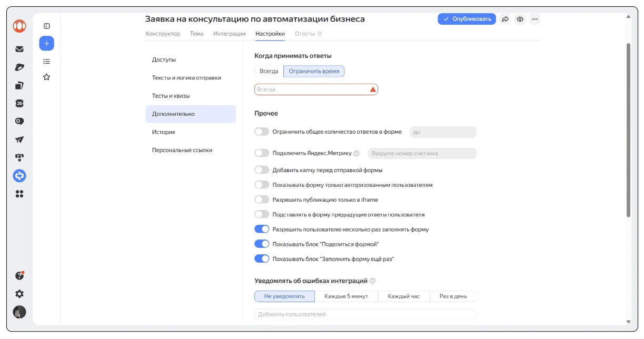Collapse the side panel via the panel icon
The width and height of the screenshot is (644, 339).
pyautogui.click(x=46, y=26)
